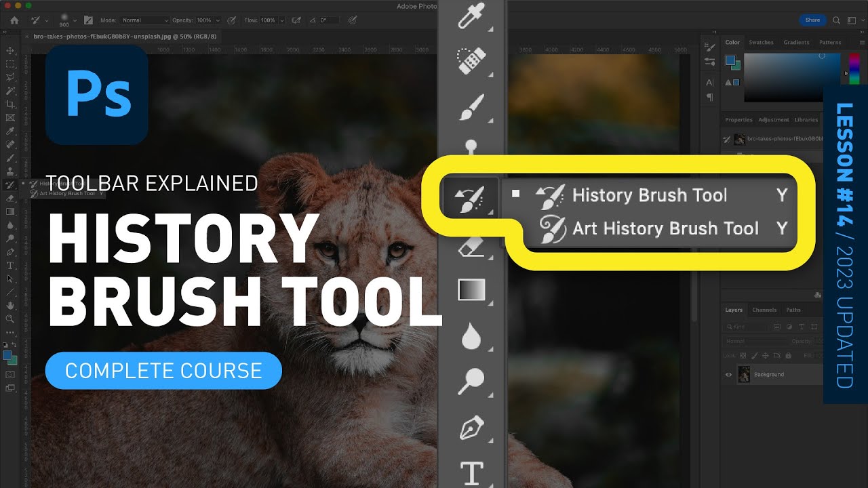Select the Spot Healing Brush in the enlarged toolbar
Viewport: 868px width, 488px height.
coord(471,61)
